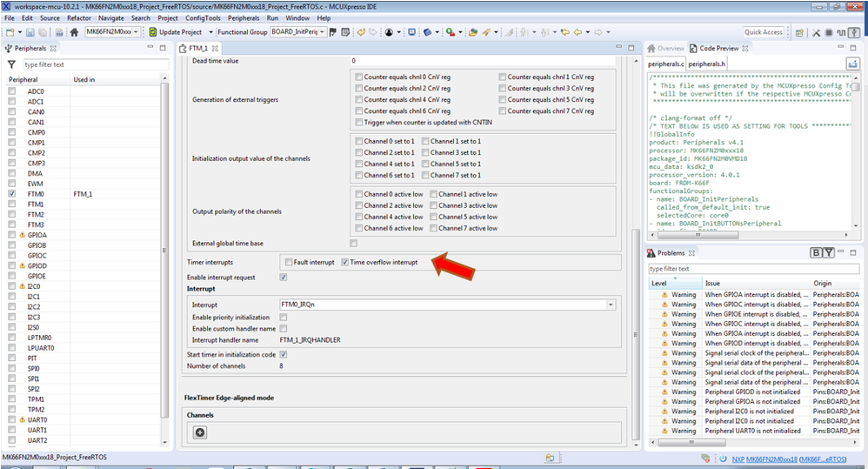Check Enable priority initialization

284,318
